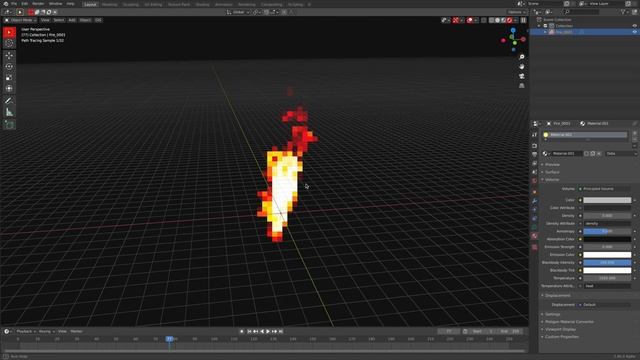Toggle camera view icon in viewport
Screen dimensions: 640x360
tap(522, 76)
